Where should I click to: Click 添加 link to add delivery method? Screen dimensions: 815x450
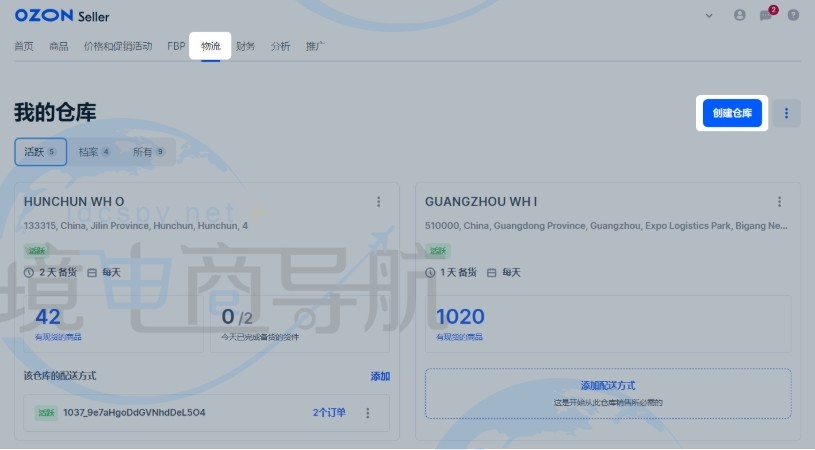click(x=380, y=376)
